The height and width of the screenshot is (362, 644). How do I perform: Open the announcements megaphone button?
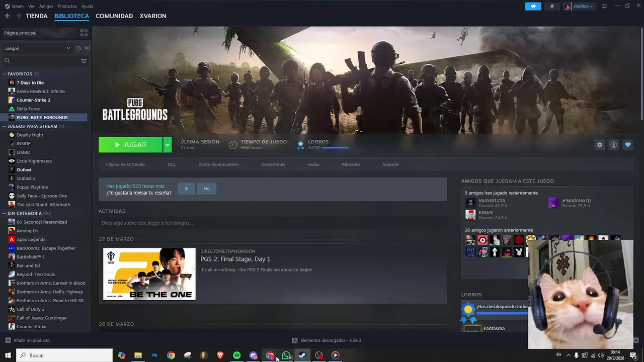[533, 6]
